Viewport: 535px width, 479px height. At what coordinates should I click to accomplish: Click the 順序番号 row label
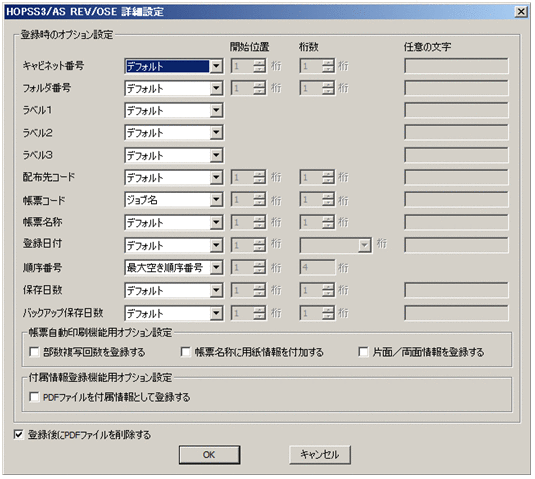point(42,268)
